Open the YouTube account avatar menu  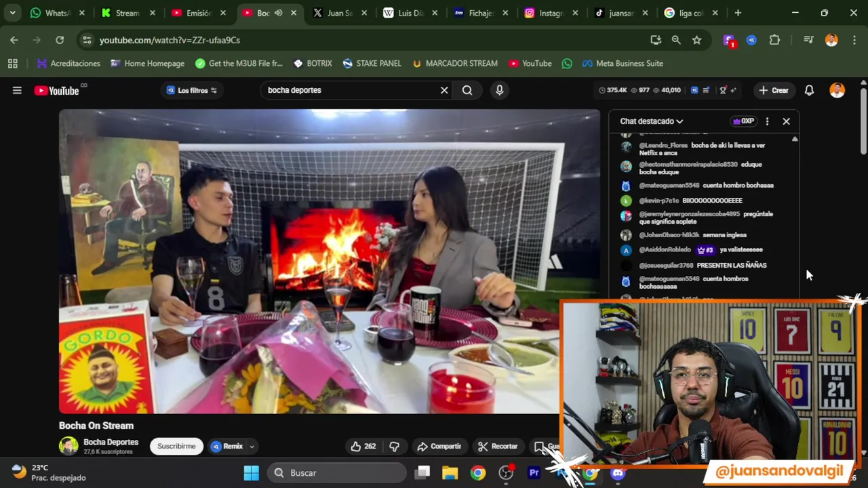click(837, 90)
